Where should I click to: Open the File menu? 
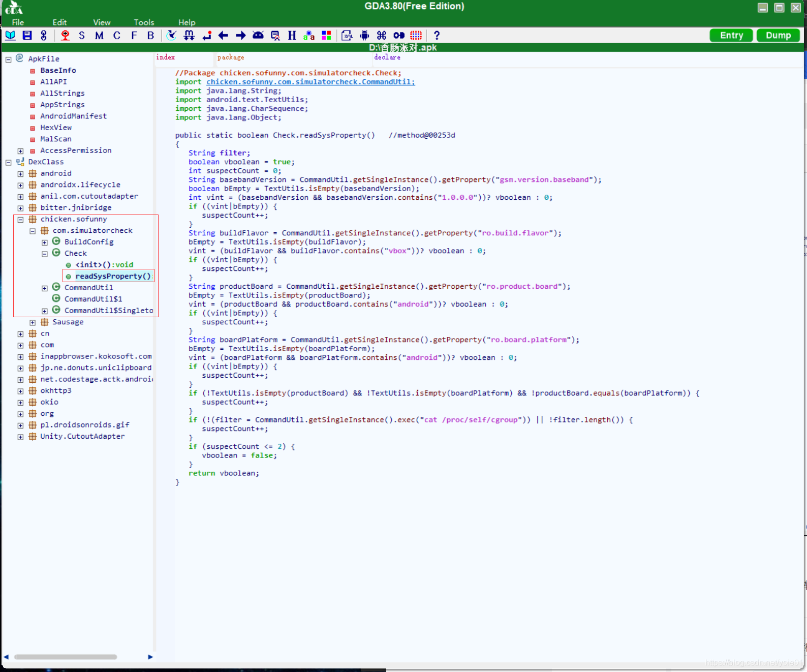point(18,22)
